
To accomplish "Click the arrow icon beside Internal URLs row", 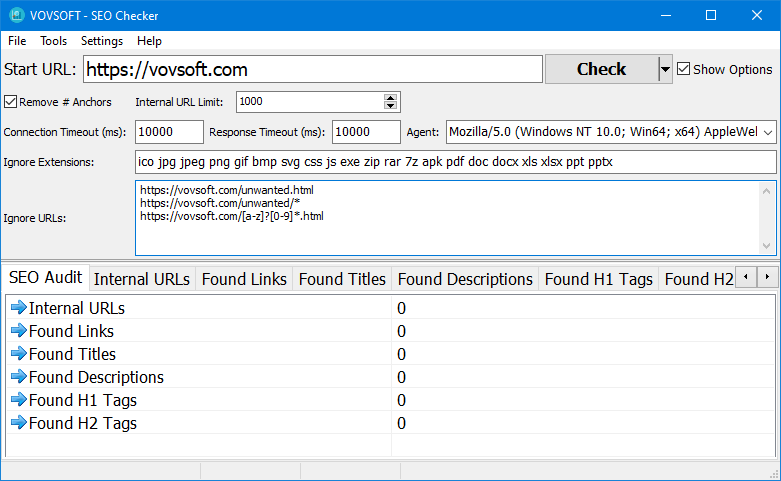I will point(18,308).
